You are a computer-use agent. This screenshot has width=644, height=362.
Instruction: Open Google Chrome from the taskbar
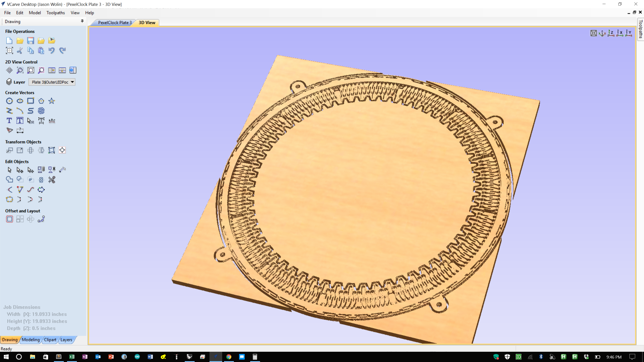coord(229,357)
